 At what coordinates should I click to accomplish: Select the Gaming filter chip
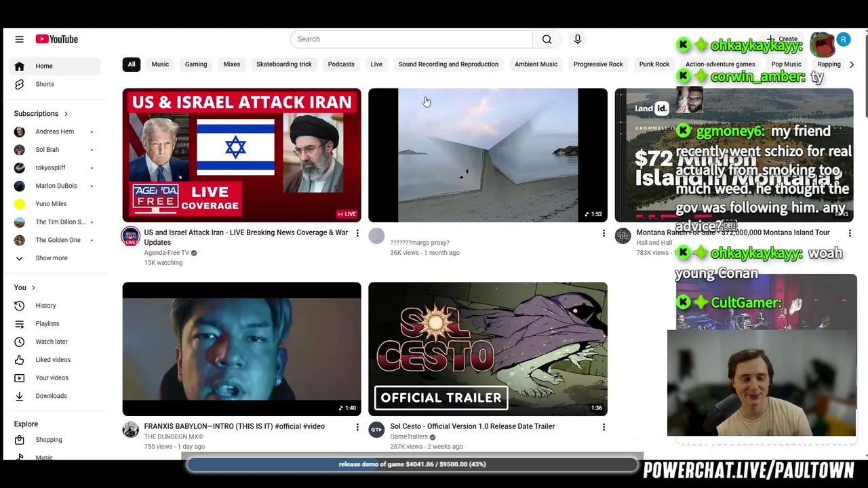pos(196,64)
